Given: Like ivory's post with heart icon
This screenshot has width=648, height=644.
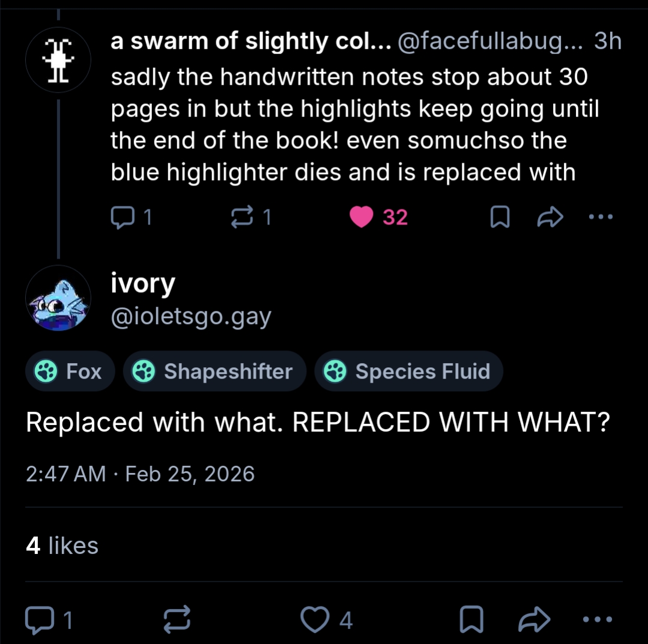Looking at the screenshot, I should [315, 620].
